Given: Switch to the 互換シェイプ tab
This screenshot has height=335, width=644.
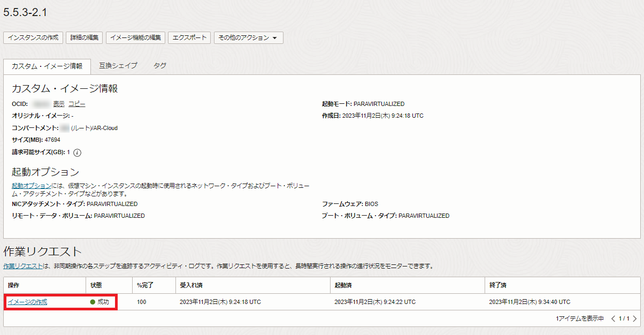Looking at the screenshot, I should (x=118, y=65).
